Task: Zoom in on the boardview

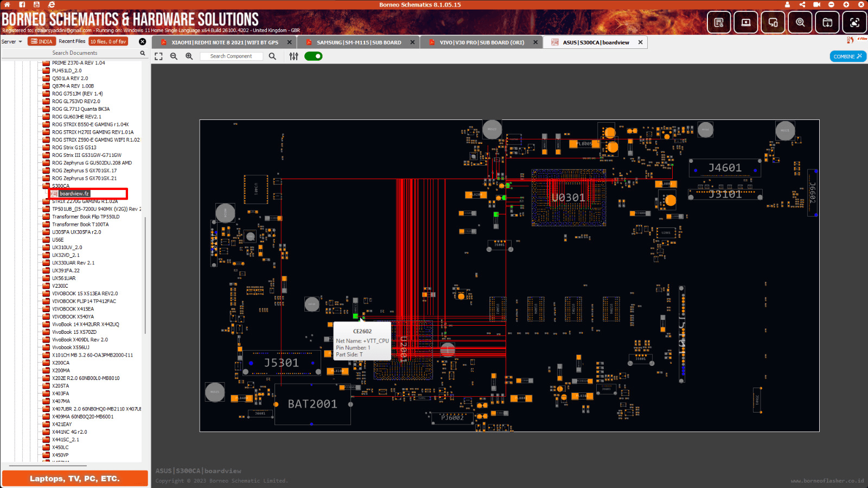Action: click(189, 56)
